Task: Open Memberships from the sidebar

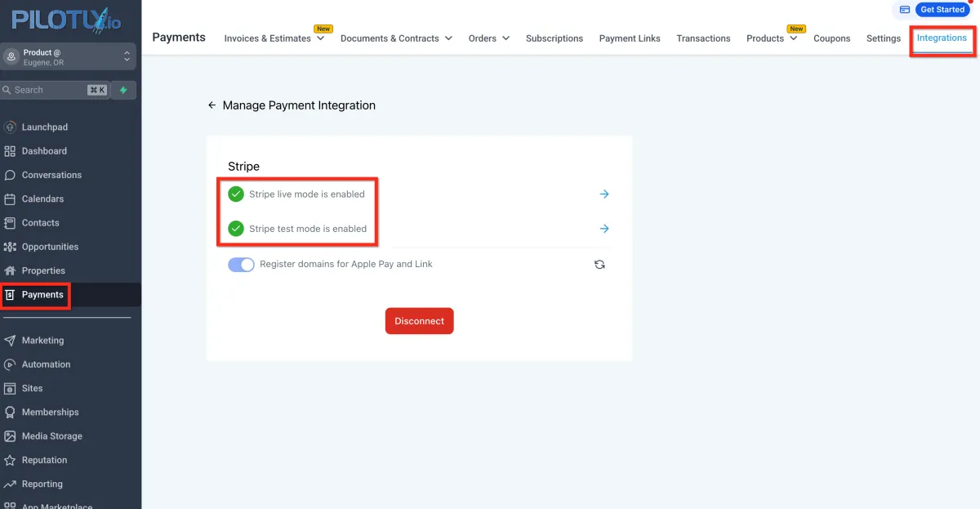Action: (x=51, y=413)
